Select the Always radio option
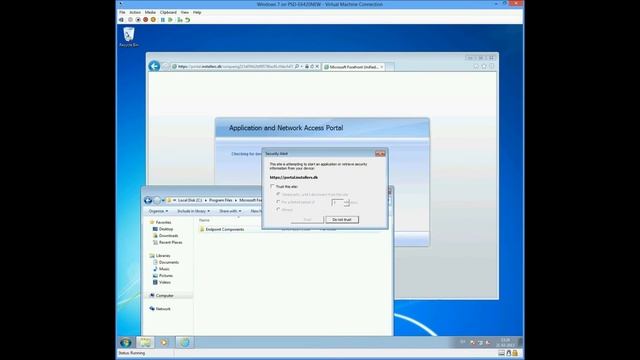The image size is (640, 360). pyautogui.click(x=278, y=209)
